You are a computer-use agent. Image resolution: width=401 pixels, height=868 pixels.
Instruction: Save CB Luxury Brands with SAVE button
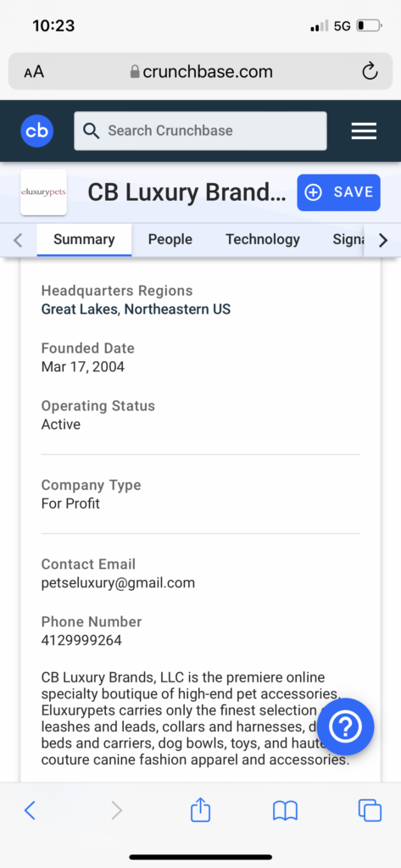338,192
